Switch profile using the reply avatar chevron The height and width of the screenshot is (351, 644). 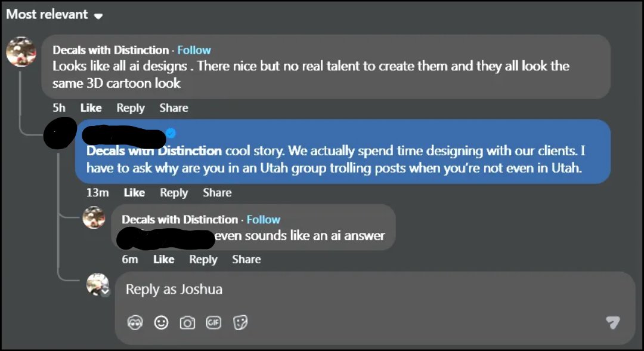click(x=106, y=291)
